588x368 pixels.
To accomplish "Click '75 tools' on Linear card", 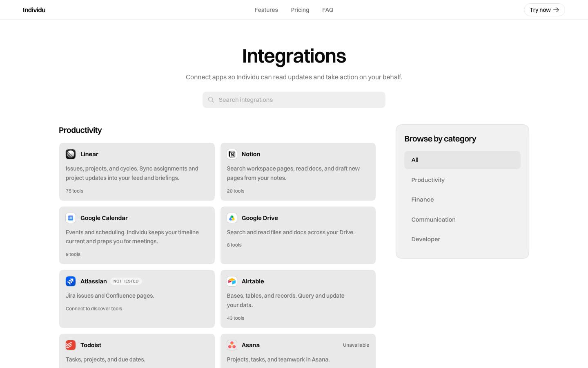I will click(x=74, y=191).
